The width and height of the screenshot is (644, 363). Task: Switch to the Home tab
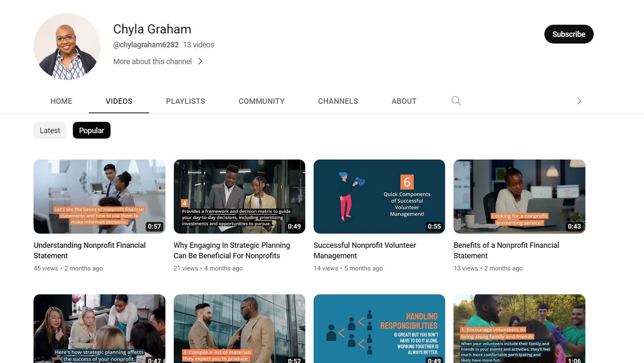coord(61,101)
